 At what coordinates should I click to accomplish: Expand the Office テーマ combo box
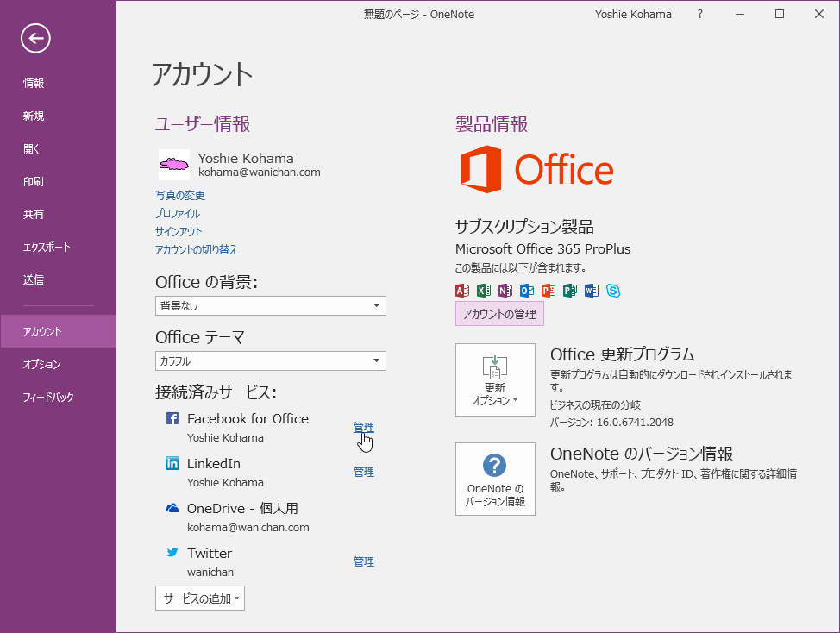click(271, 361)
